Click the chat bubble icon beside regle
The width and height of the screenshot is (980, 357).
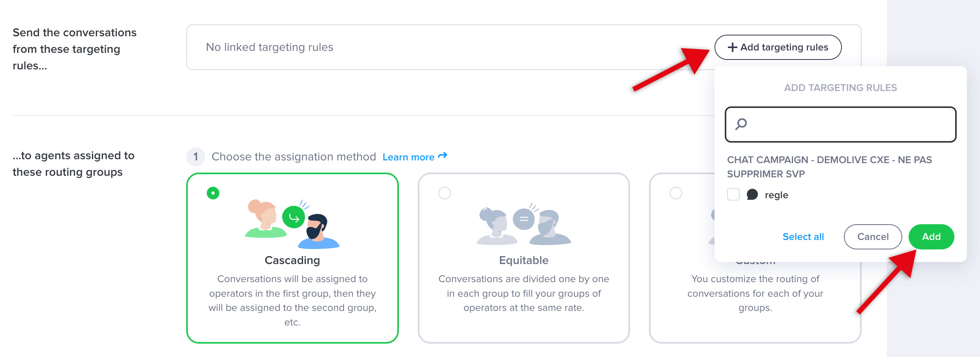coord(752,195)
